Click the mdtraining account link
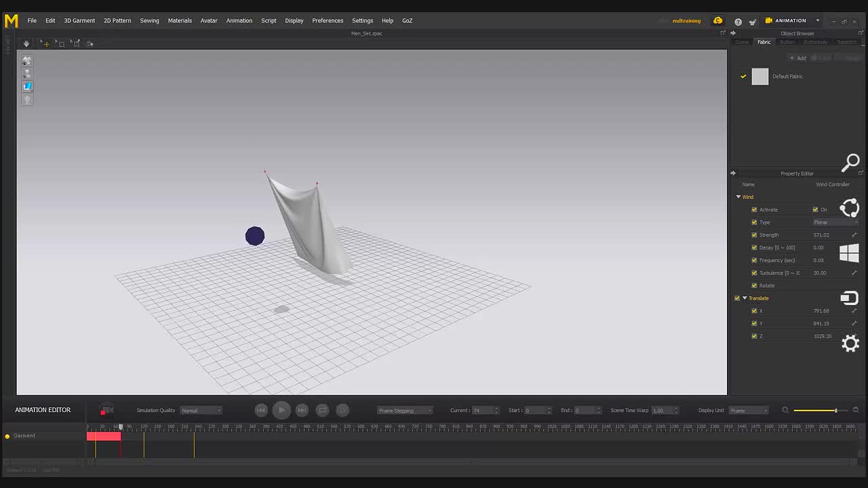Viewport: 868px width, 488px height. click(686, 21)
